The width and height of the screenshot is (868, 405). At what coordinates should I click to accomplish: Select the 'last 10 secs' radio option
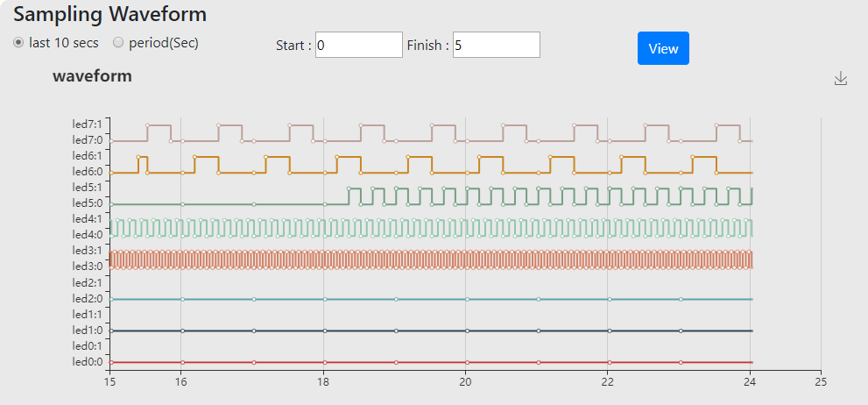coord(18,43)
